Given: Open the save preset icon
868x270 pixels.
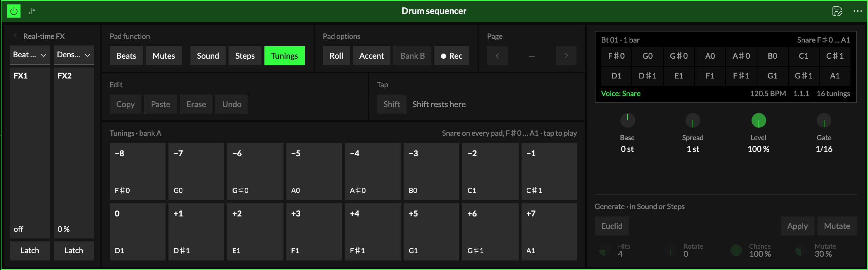Looking at the screenshot, I should pos(837,11).
